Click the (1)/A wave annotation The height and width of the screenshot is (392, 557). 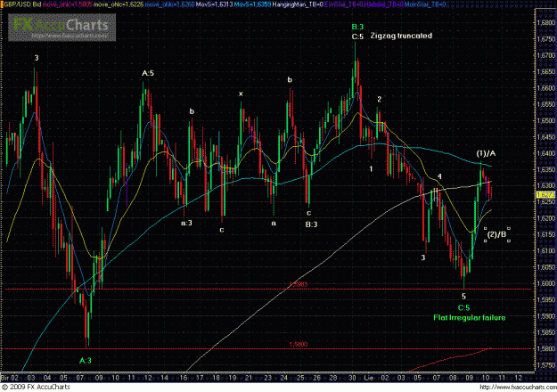pos(486,153)
